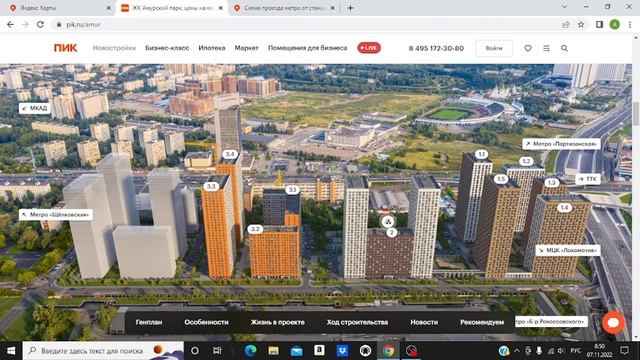Bookmark this page with star icon

[x=581, y=24]
